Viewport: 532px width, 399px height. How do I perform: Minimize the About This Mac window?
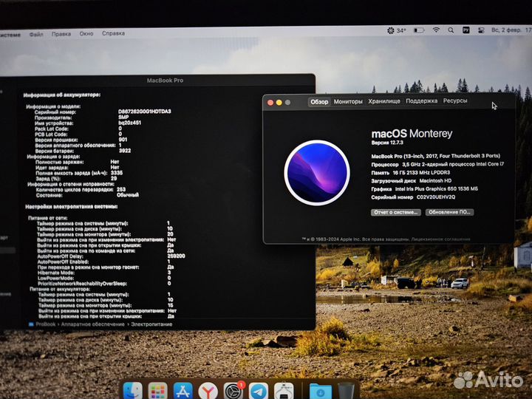pyautogui.click(x=279, y=103)
